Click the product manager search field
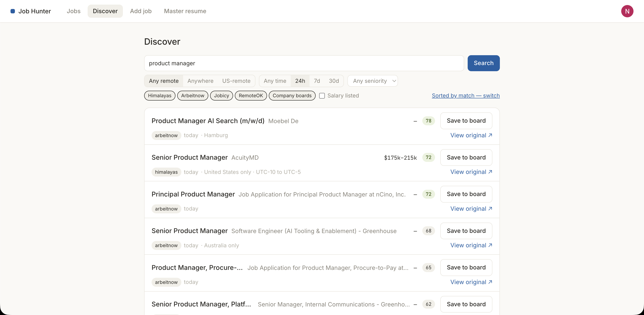 point(304,63)
